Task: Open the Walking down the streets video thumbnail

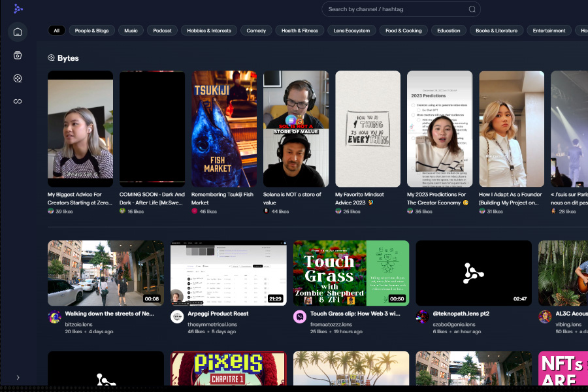Action: [x=106, y=273]
